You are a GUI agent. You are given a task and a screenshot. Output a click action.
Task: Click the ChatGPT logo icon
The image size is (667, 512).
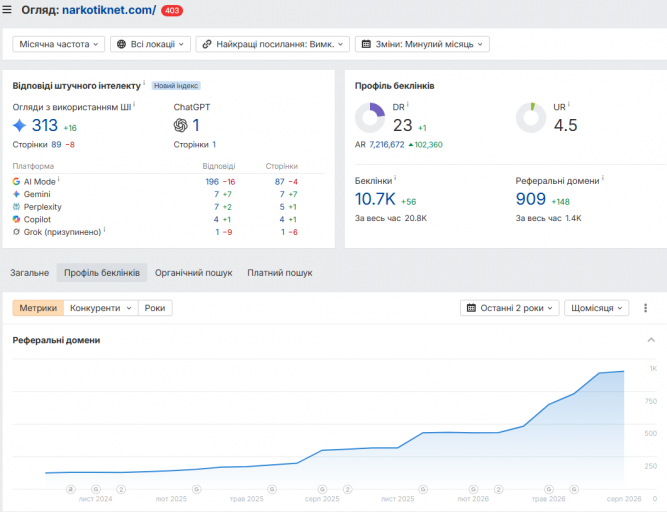180,125
